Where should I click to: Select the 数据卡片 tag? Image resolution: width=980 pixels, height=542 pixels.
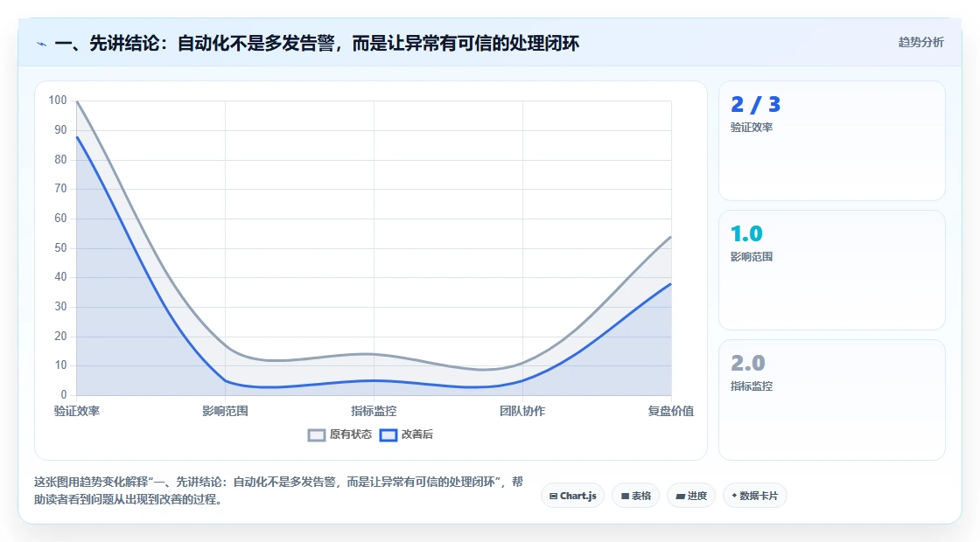click(x=754, y=496)
